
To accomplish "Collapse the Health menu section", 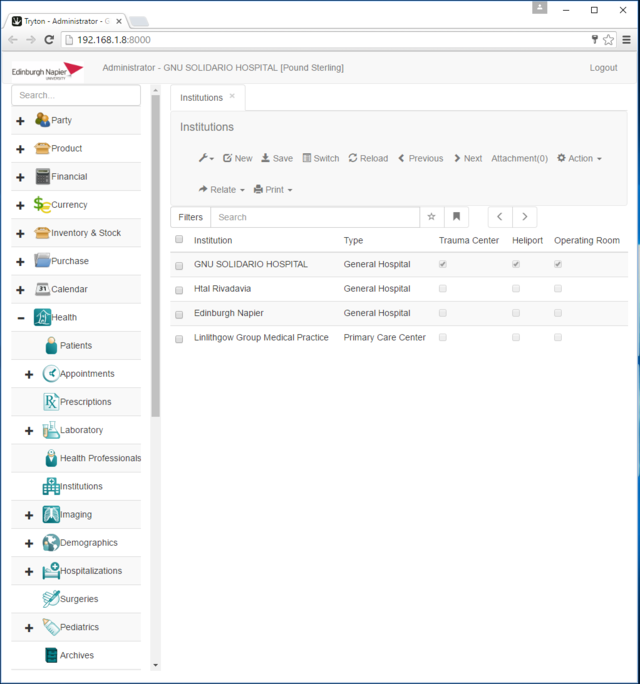I will (x=20, y=318).
